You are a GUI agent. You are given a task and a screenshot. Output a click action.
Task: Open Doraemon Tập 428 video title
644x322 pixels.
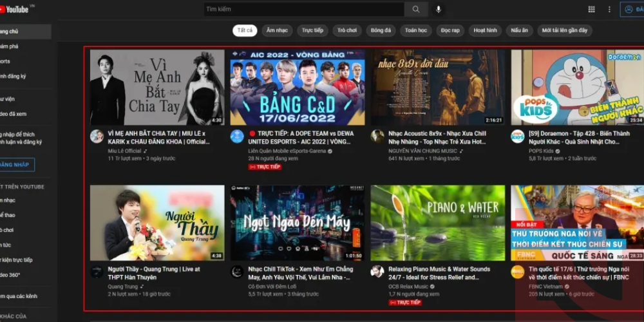579,138
